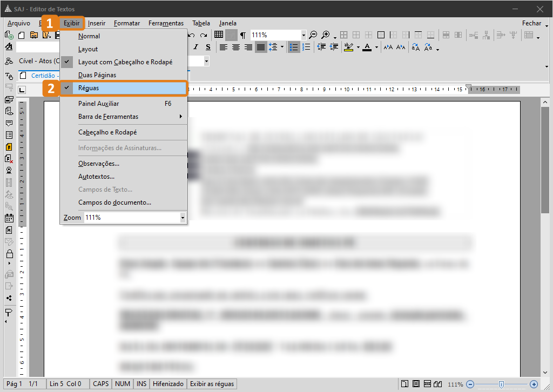
Task: Click the numbered list icon
Action: coord(307,47)
